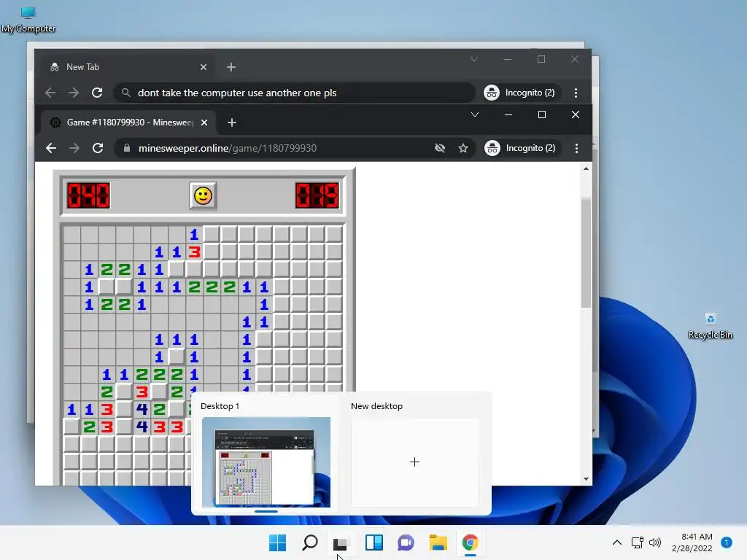Image resolution: width=747 pixels, height=560 pixels.
Task: Click the page vertical scrollbar thumb
Action: [586, 252]
